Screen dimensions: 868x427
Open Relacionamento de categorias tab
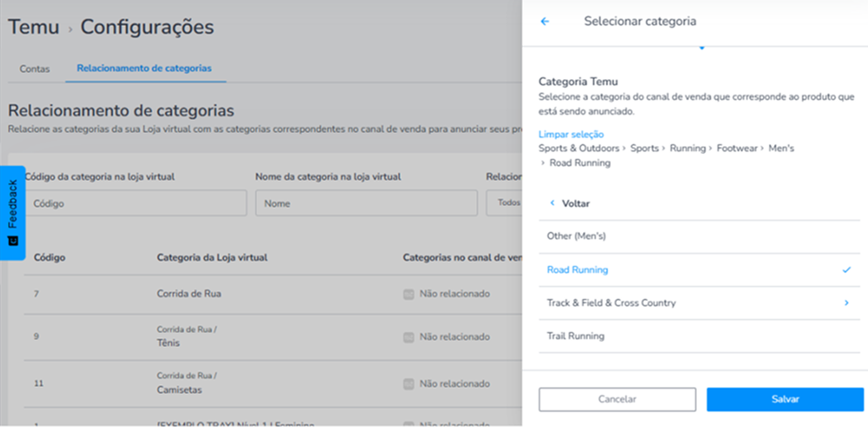coord(144,69)
